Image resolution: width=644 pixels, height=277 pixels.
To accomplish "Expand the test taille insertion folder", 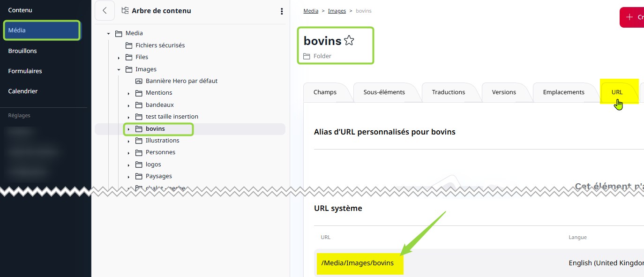I will coord(129,117).
